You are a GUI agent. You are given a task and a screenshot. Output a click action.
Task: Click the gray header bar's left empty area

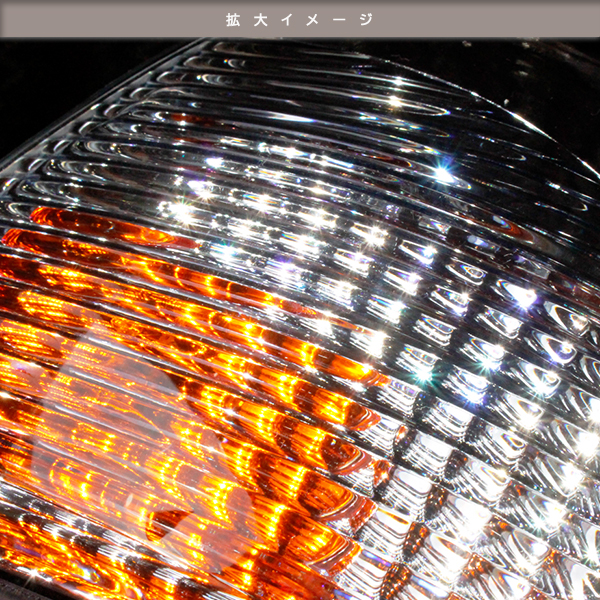click(x=100, y=19)
